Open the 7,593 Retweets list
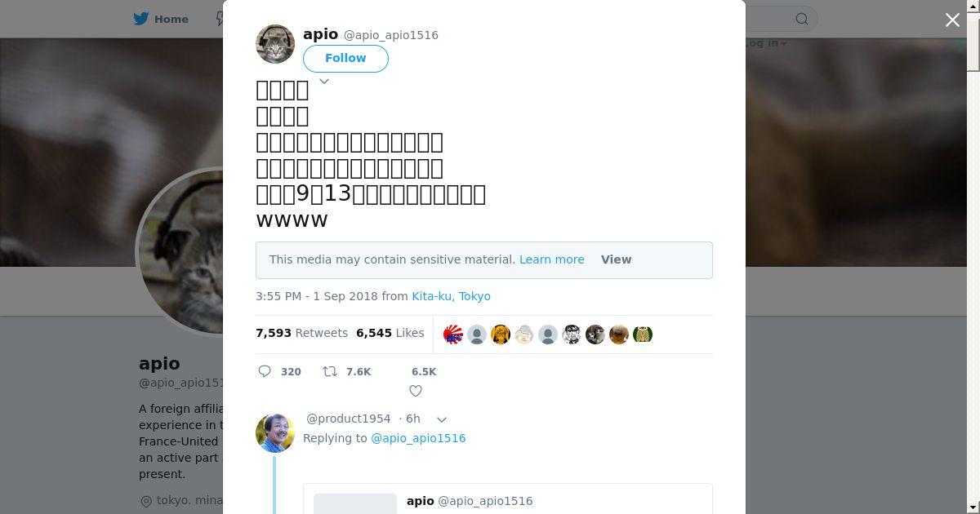 click(x=301, y=333)
